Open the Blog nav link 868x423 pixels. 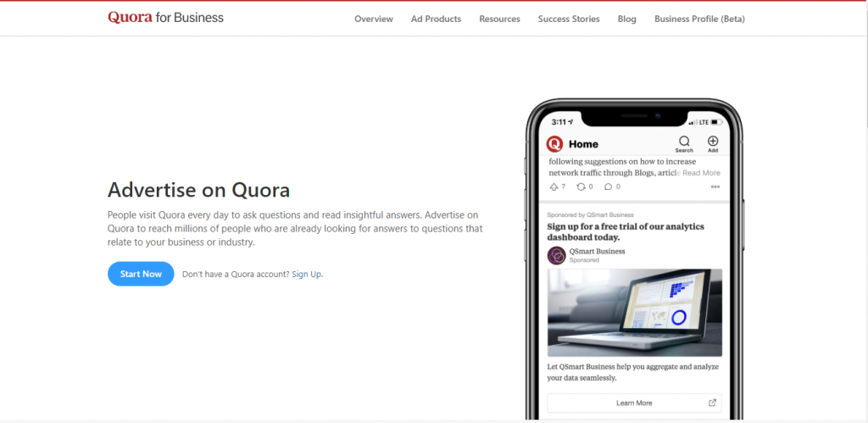[627, 19]
